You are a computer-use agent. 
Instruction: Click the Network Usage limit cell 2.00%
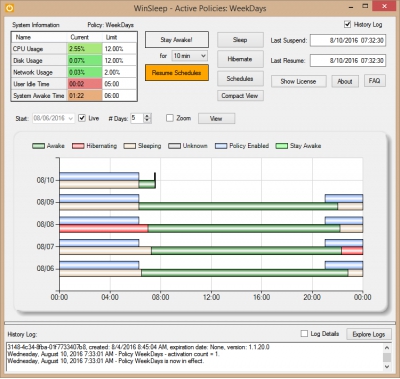[x=120, y=72]
